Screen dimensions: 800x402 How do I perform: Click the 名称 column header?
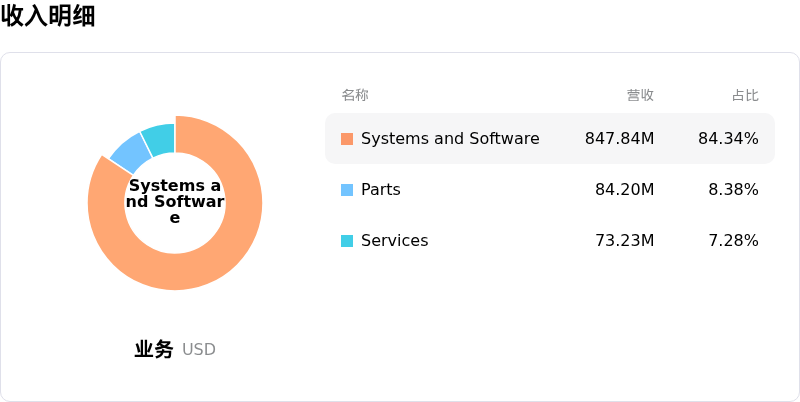[355, 95]
